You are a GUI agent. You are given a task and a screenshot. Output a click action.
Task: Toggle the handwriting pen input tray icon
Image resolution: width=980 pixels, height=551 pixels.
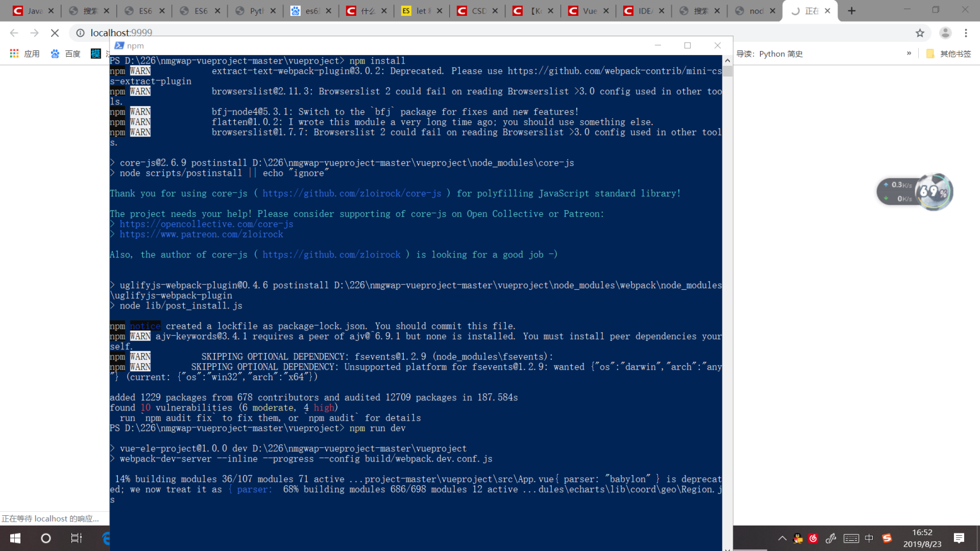(x=831, y=539)
